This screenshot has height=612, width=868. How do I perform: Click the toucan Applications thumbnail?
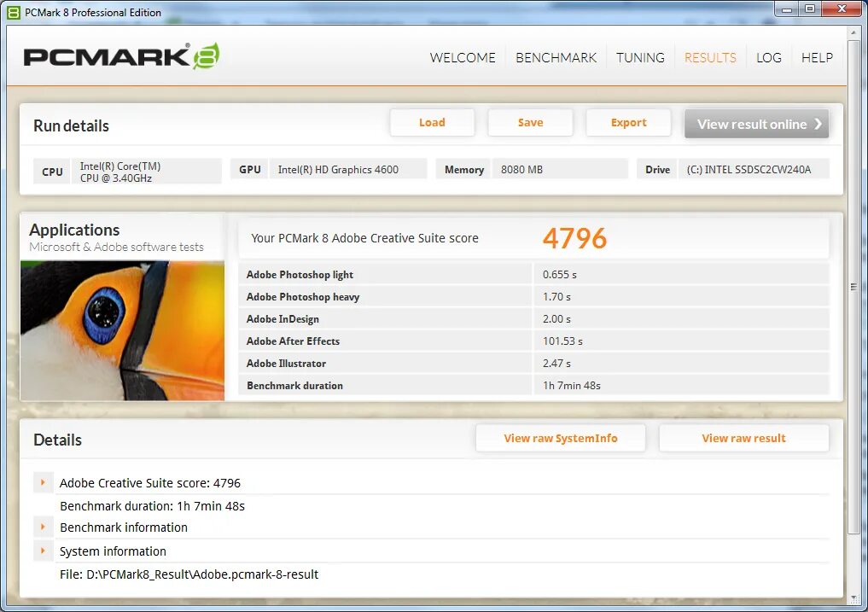point(122,330)
